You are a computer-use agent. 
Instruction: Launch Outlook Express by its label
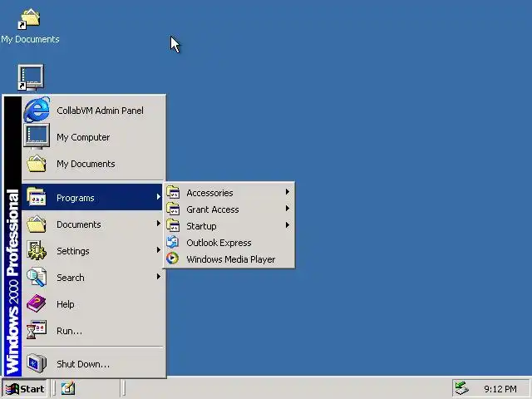[219, 243]
